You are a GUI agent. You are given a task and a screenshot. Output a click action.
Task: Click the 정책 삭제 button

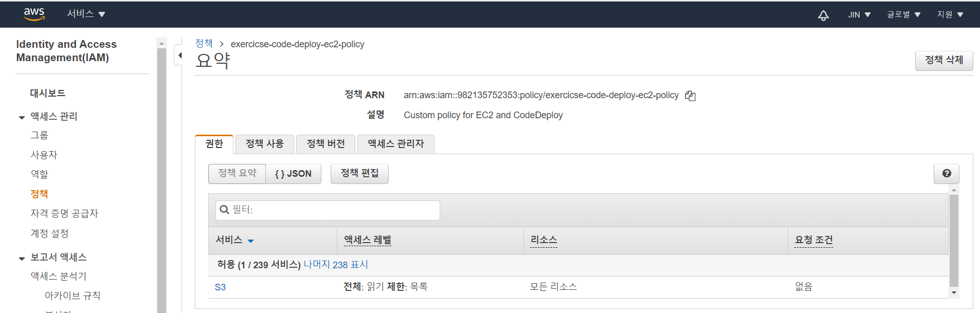[x=943, y=60]
